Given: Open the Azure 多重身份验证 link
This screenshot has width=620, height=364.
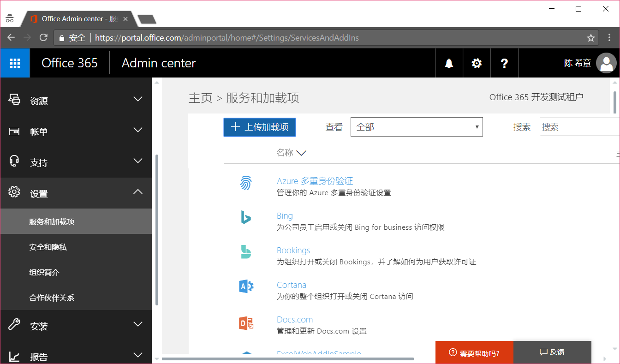Looking at the screenshot, I should (x=315, y=181).
